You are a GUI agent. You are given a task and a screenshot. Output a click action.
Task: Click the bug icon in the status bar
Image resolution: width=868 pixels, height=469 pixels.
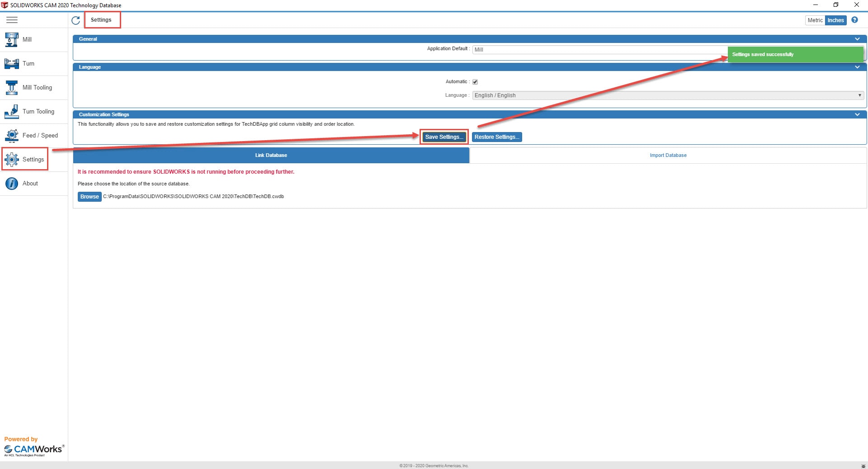[863, 466]
